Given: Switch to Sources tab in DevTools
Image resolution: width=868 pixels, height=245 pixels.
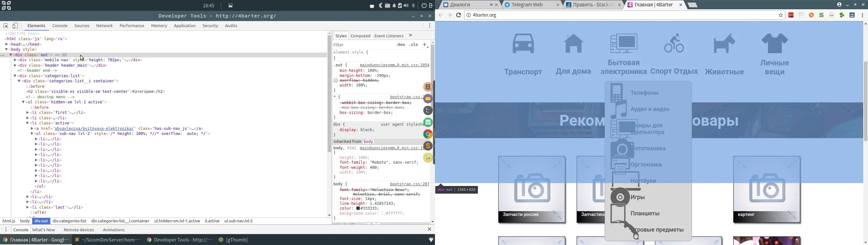Looking at the screenshot, I should tap(82, 26).
